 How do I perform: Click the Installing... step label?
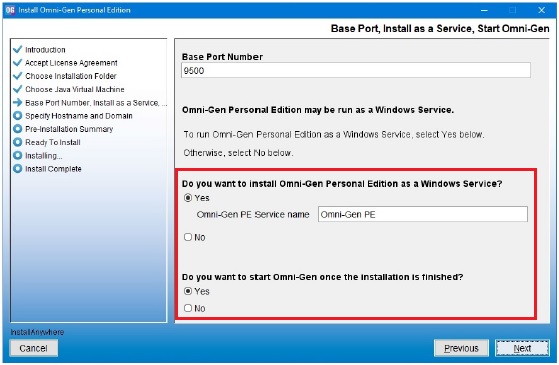43,156
